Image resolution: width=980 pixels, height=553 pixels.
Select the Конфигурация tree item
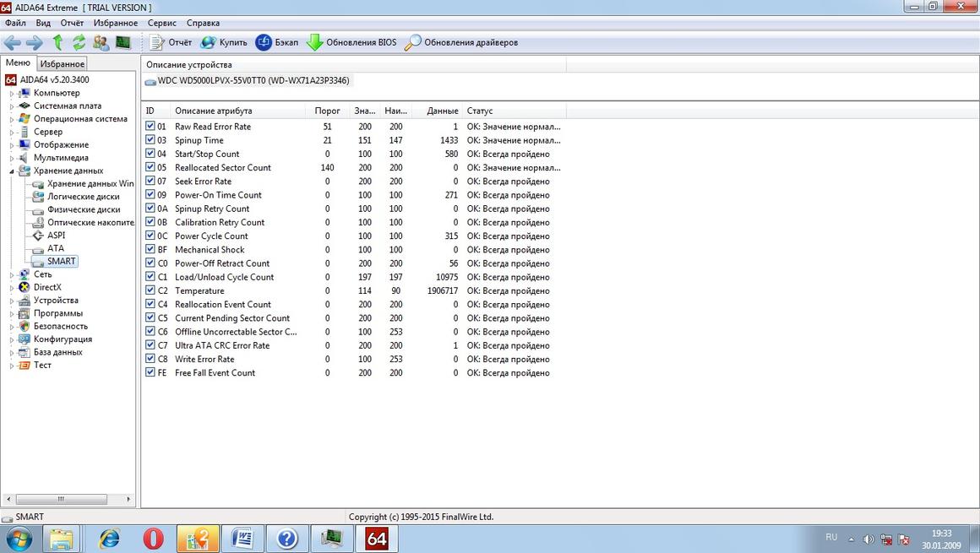(x=63, y=339)
